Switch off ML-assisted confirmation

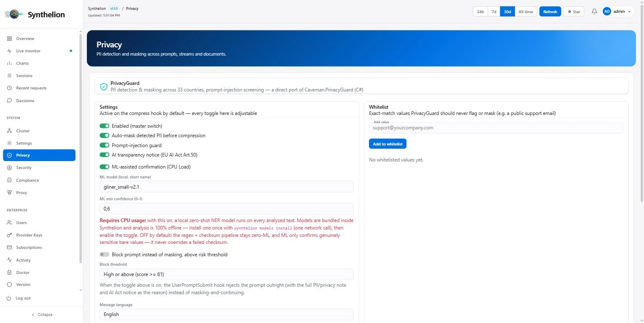105,167
